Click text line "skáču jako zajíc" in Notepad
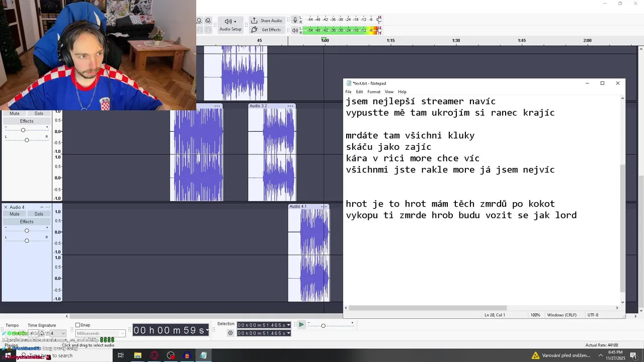Image resolution: width=644 pixels, height=362 pixels. coord(388,147)
